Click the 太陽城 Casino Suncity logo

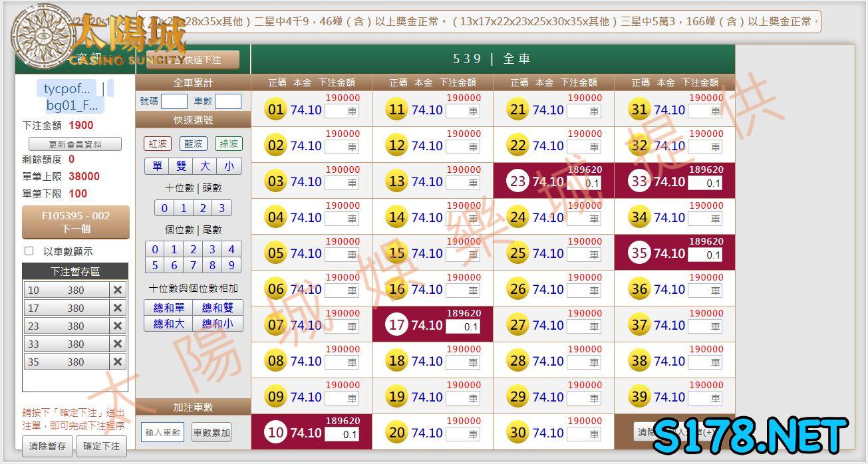pos(98,37)
